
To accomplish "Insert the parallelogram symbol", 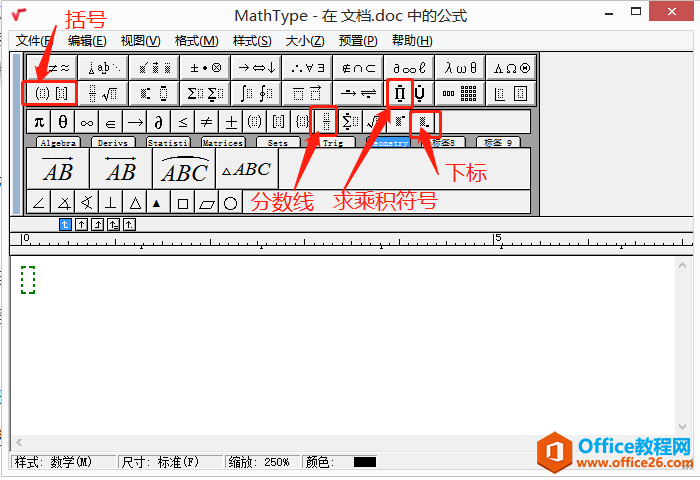I will (207, 203).
